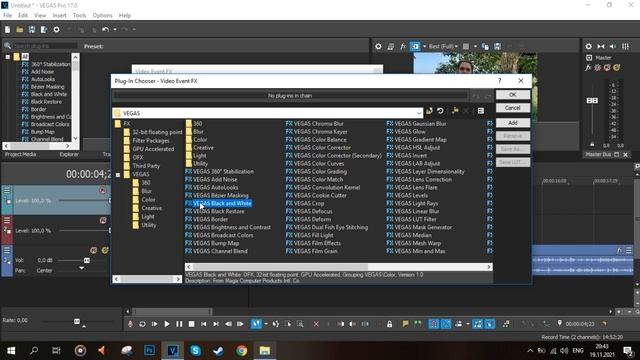Open the first video track hamburger menu
This screenshot has width=640, height=360.
pyautogui.click(x=7, y=191)
